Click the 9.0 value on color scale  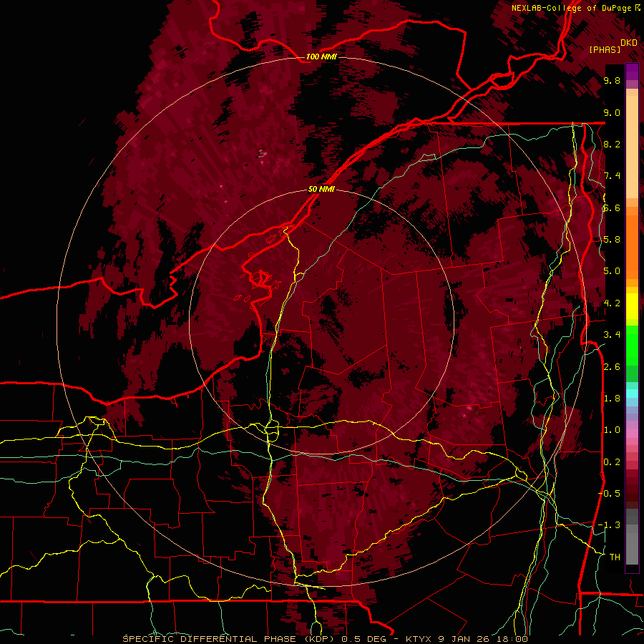[612, 112]
